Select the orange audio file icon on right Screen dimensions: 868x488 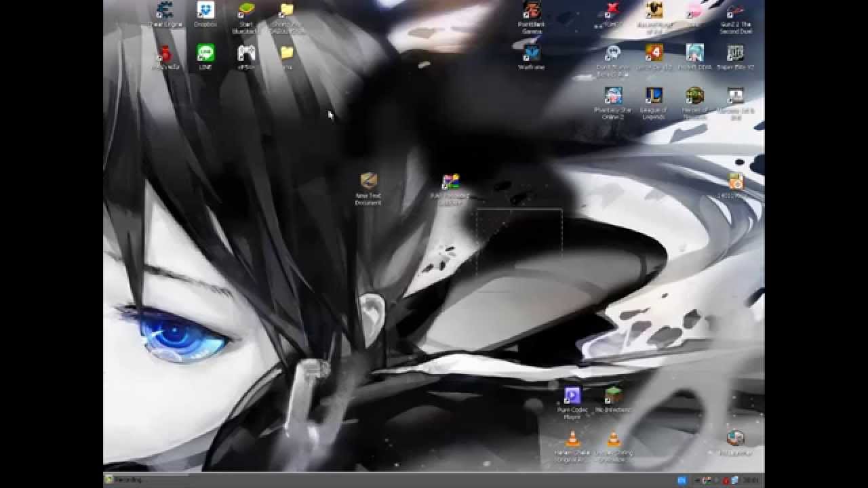pos(736,181)
